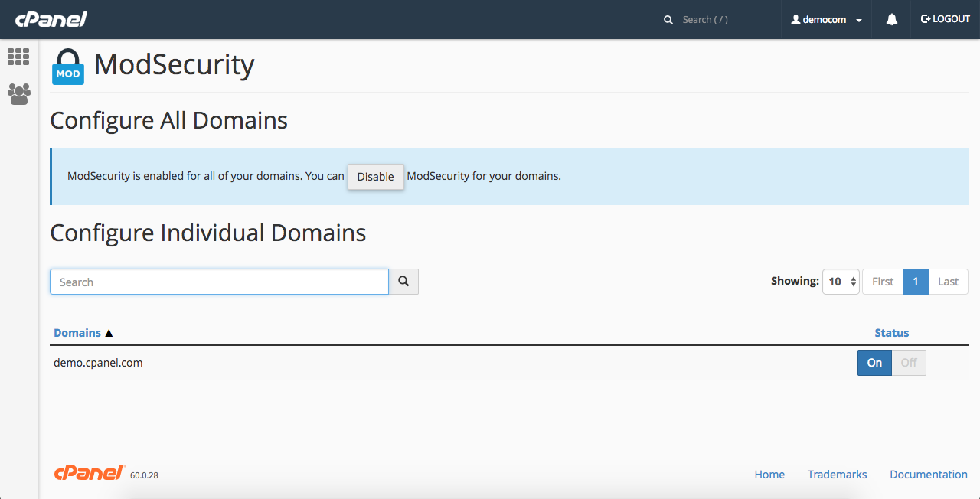The height and width of the screenshot is (499, 980).
Task: Sort by the Status column header
Action: (892, 333)
